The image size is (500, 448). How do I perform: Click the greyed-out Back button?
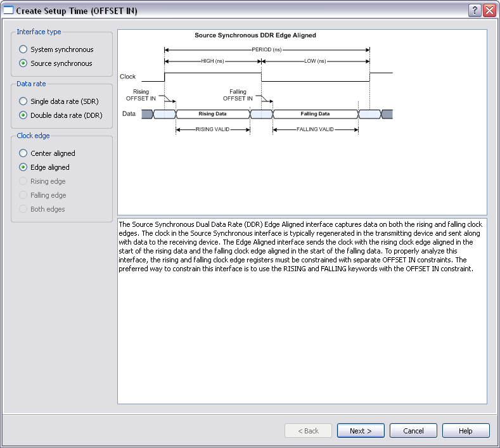coord(308,431)
